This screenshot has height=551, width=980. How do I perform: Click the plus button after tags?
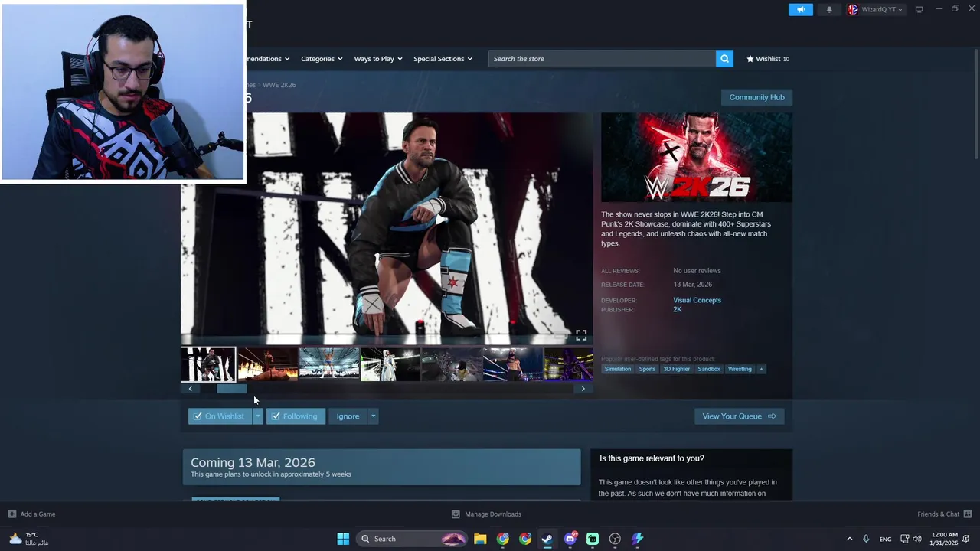click(761, 369)
